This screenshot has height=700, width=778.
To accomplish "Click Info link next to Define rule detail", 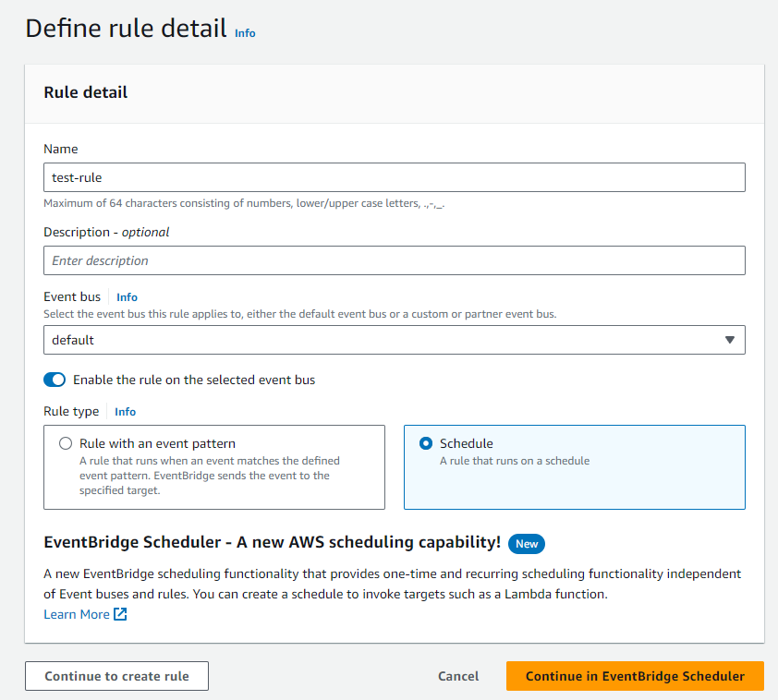I will coord(245,33).
